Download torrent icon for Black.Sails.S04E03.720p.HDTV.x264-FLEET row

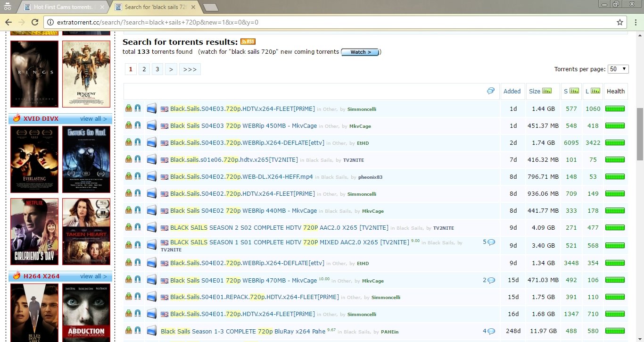point(128,108)
